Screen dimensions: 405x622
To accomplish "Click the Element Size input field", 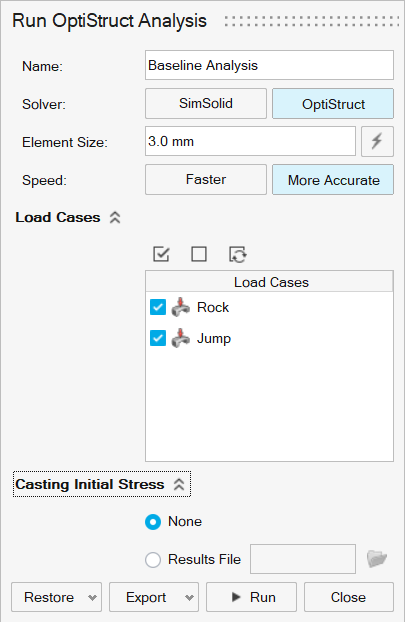I will [x=250, y=141].
